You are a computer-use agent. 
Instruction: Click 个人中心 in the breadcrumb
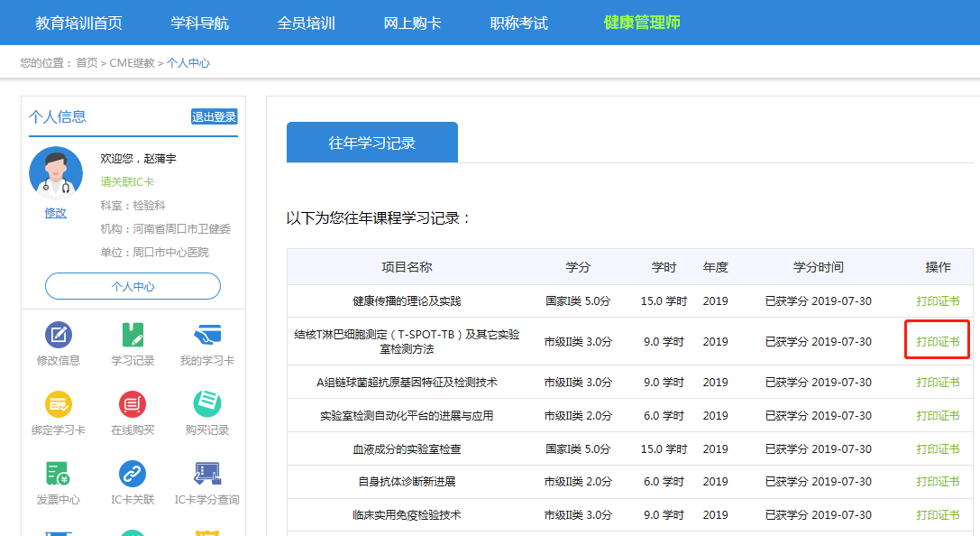(x=188, y=62)
